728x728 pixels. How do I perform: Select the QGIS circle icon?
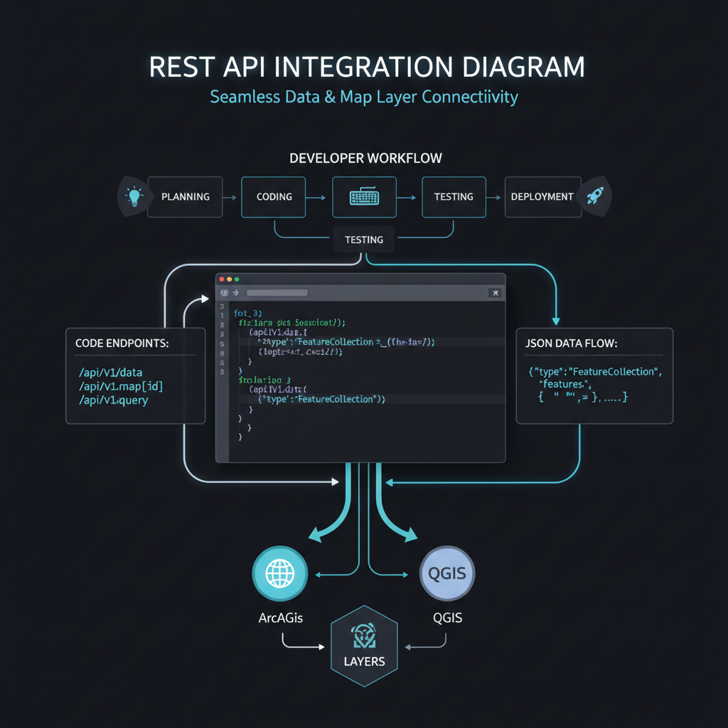447,574
